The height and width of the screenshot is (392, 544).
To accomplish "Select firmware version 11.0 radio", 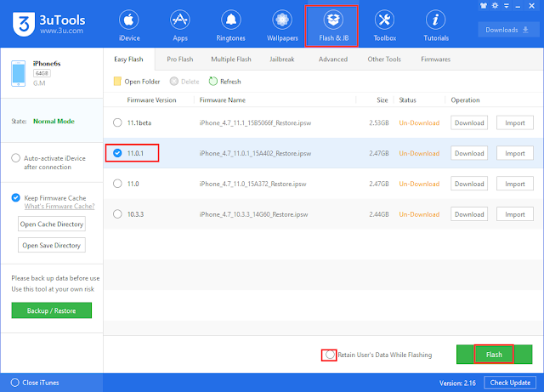I will 117,184.
